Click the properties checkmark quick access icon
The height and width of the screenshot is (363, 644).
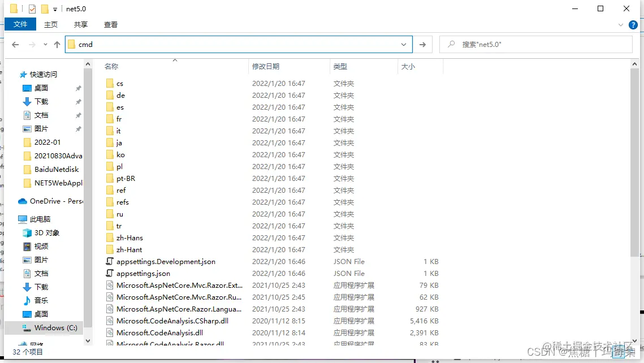(x=32, y=8)
